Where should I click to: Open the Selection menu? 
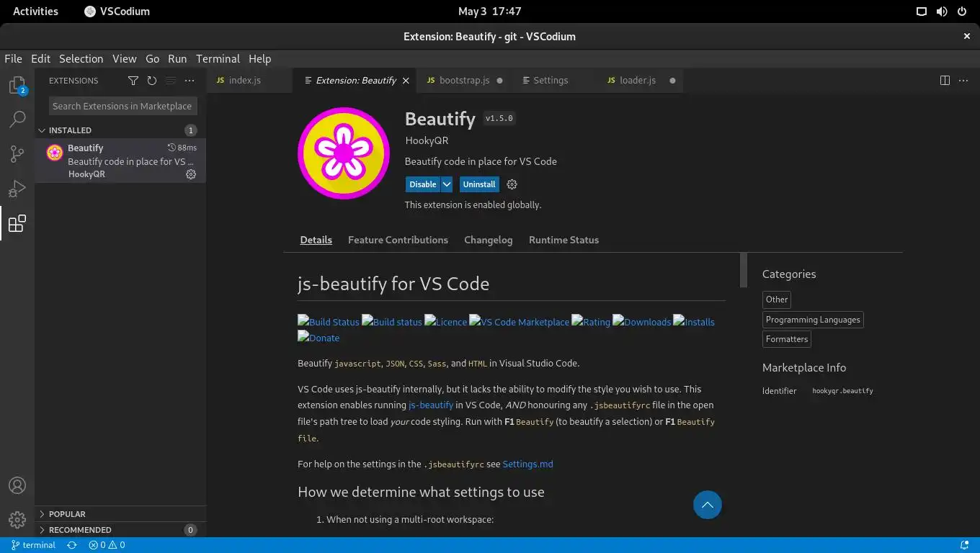[81, 59]
